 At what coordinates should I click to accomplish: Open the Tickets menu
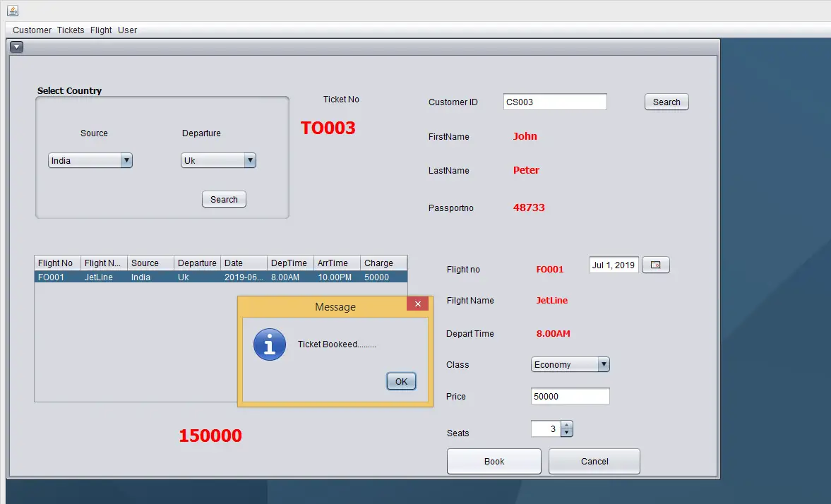pos(71,30)
